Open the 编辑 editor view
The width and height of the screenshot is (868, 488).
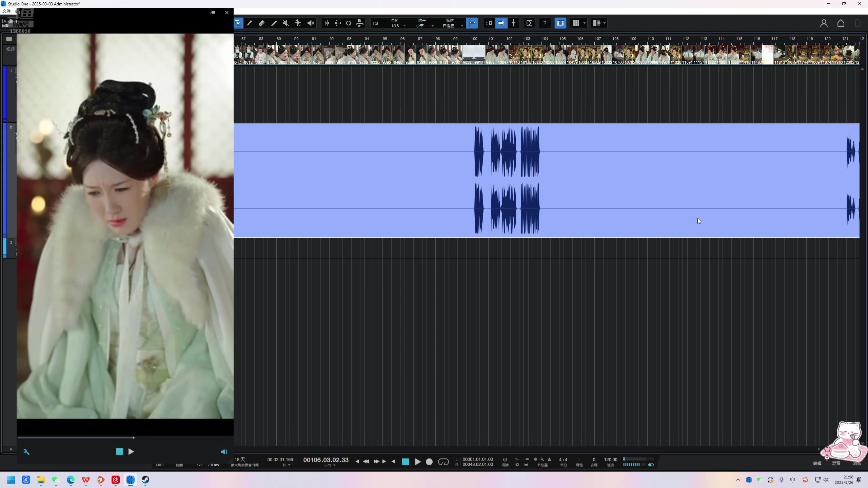click(817, 464)
